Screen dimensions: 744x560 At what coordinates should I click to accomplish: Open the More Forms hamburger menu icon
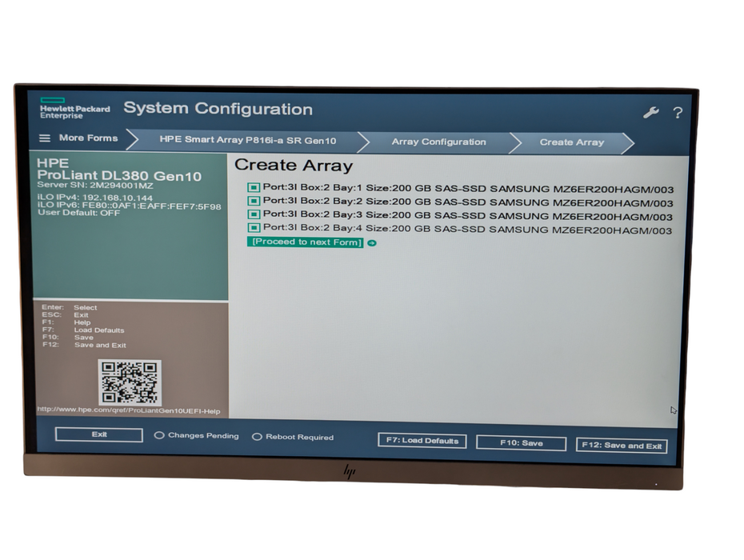tap(45, 138)
